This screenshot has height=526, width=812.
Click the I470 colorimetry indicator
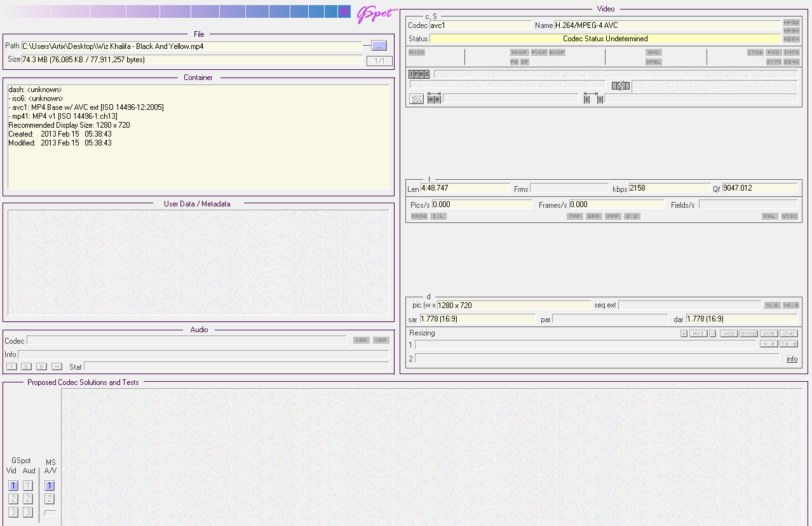click(x=791, y=52)
